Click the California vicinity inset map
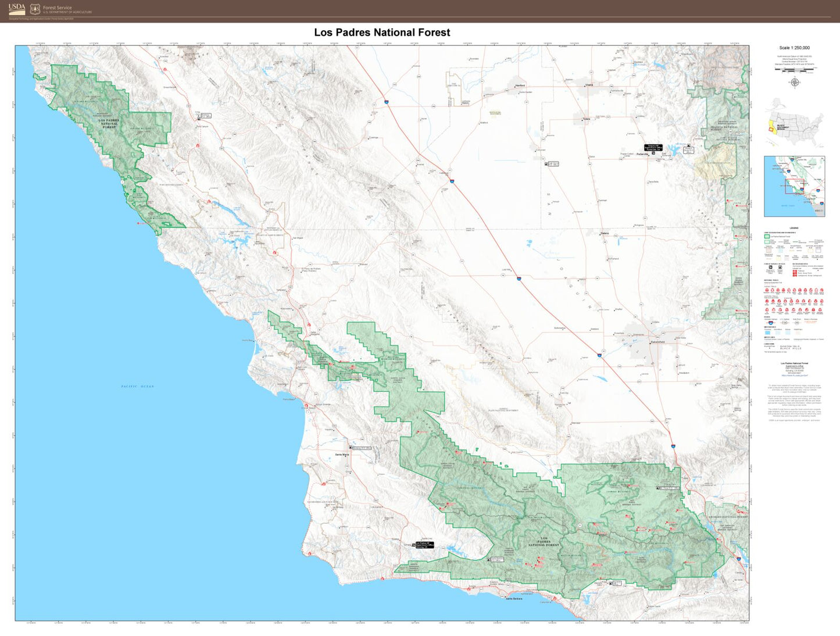This screenshot has height=636, width=840. (x=794, y=186)
